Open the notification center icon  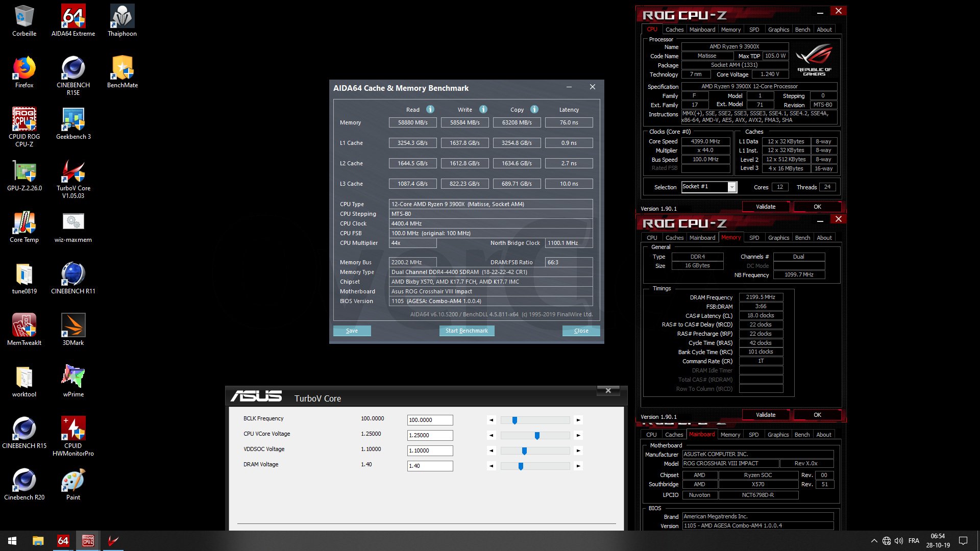(963, 541)
